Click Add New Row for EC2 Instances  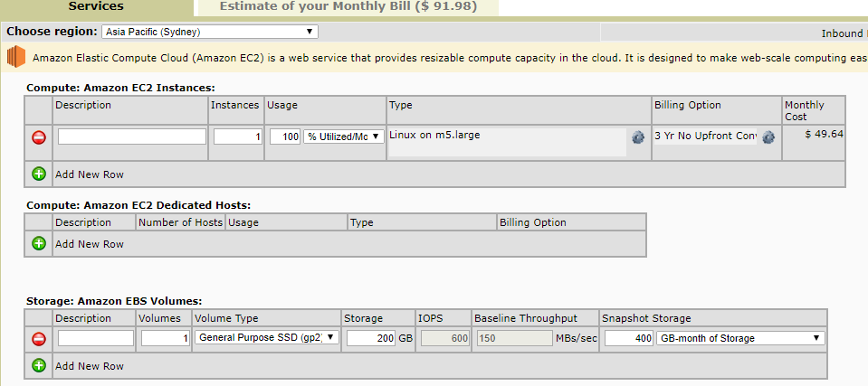(x=89, y=174)
